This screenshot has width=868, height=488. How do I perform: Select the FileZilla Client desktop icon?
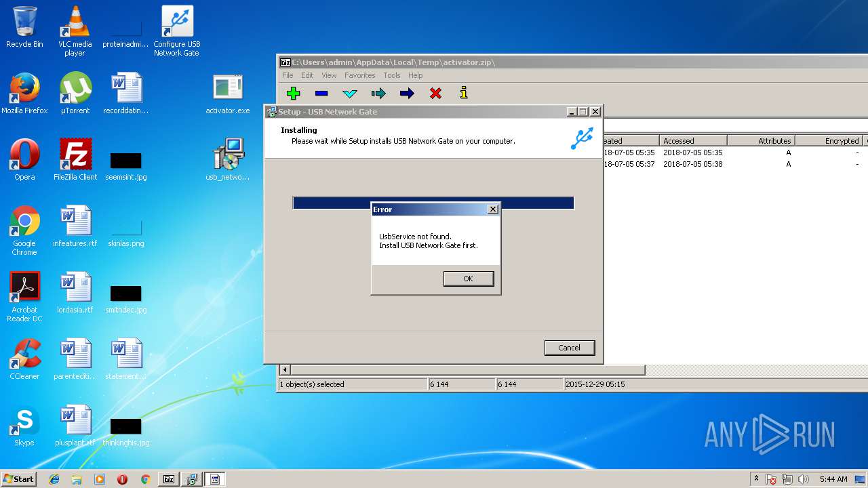coord(75,160)
